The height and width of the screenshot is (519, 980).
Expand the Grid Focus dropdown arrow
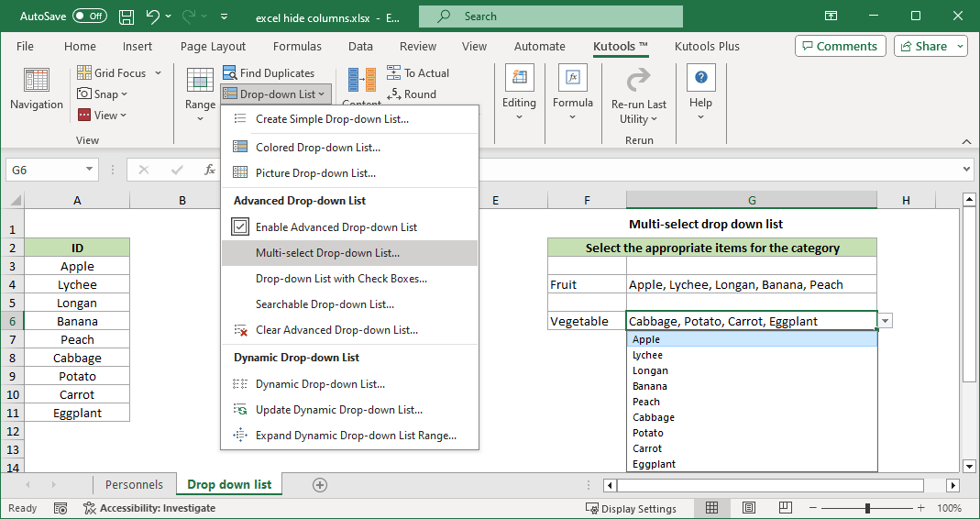tap(158, 73)
